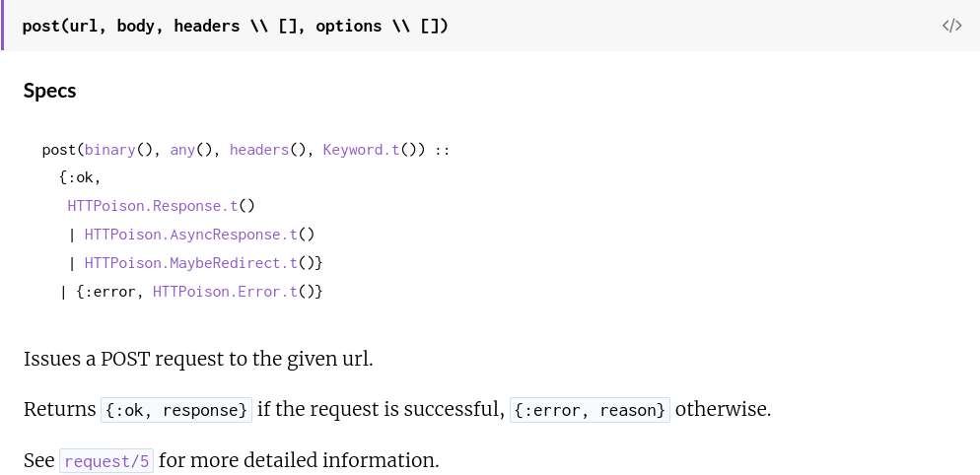Image resolution: width=980 pixels, height=475 pixels.
Task: Click the {:error, reason} inline code
Action: pos(590,410)
